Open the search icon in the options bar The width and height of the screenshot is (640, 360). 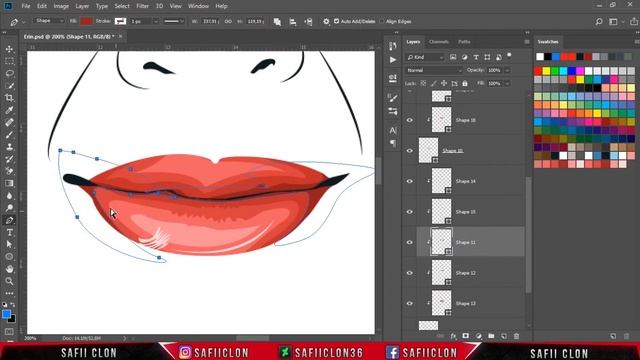(x=599, y=22)
